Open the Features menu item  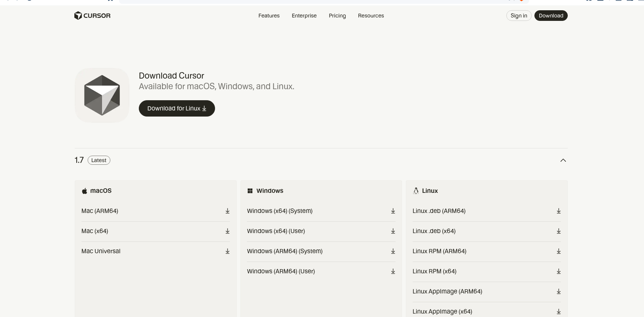pos(269,16)
